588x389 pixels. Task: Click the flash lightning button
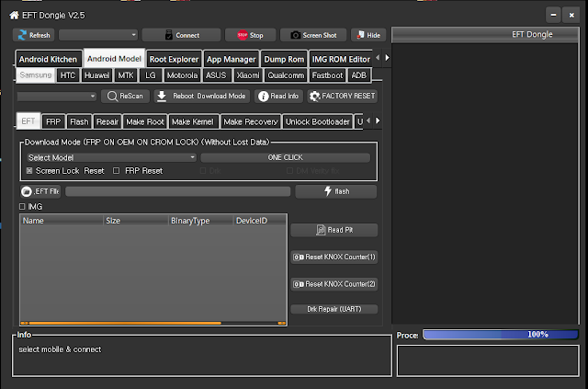[x=336, y=191]
